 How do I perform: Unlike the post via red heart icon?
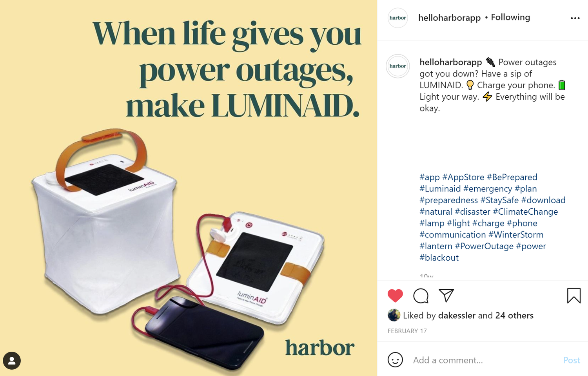(x=395, y=296)
